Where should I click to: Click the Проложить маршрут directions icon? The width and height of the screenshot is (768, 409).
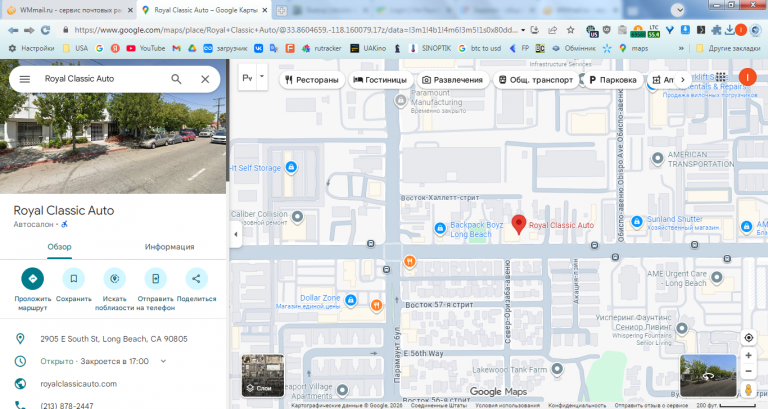pyautogui.click(x=32, y=279)
